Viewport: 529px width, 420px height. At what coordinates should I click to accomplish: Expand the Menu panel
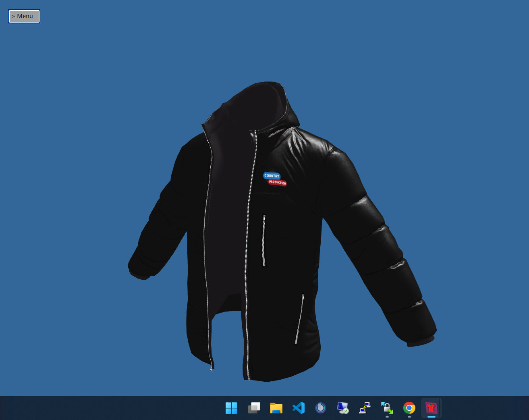(x=24, y=16)
